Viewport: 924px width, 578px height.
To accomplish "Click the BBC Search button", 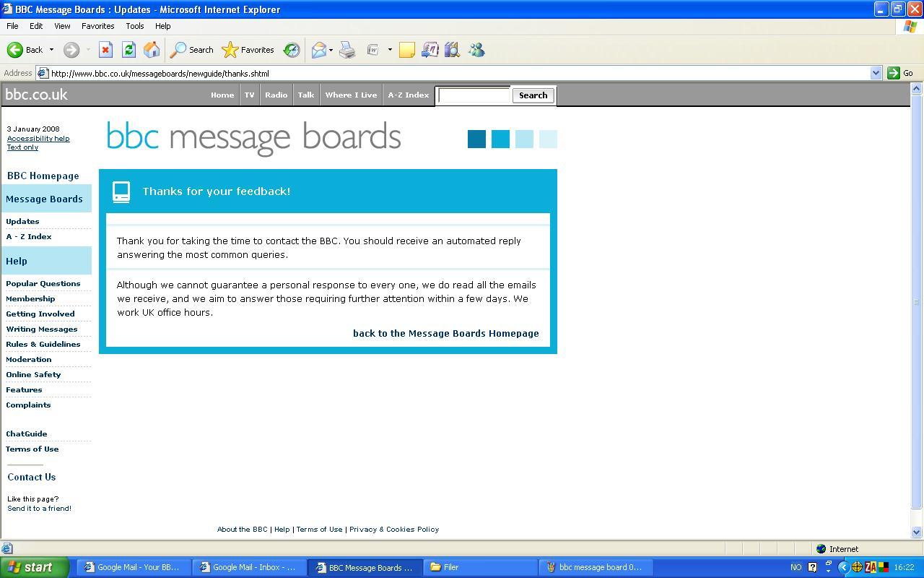I will 533,95.
